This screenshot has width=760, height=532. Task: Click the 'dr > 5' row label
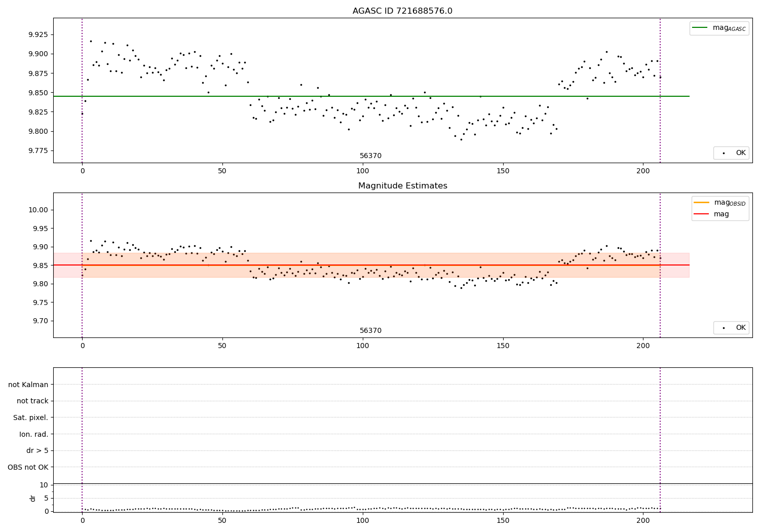pyautogui.click(x=37, y=450)
